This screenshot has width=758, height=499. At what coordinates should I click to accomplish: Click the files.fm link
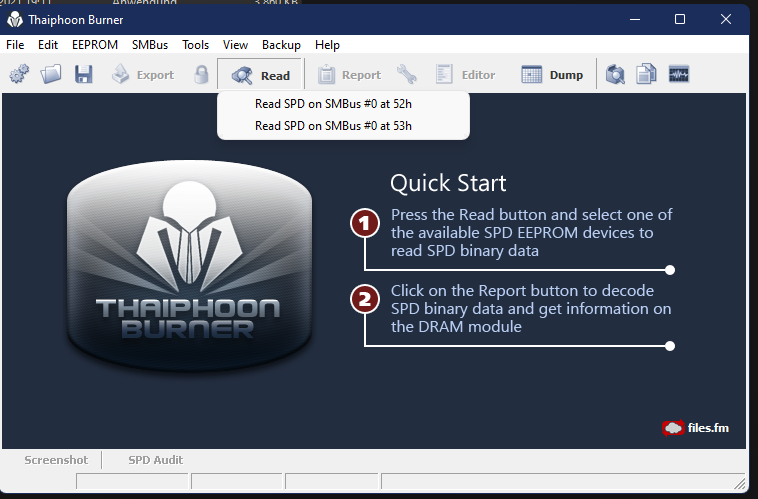[x=695, y=428]
